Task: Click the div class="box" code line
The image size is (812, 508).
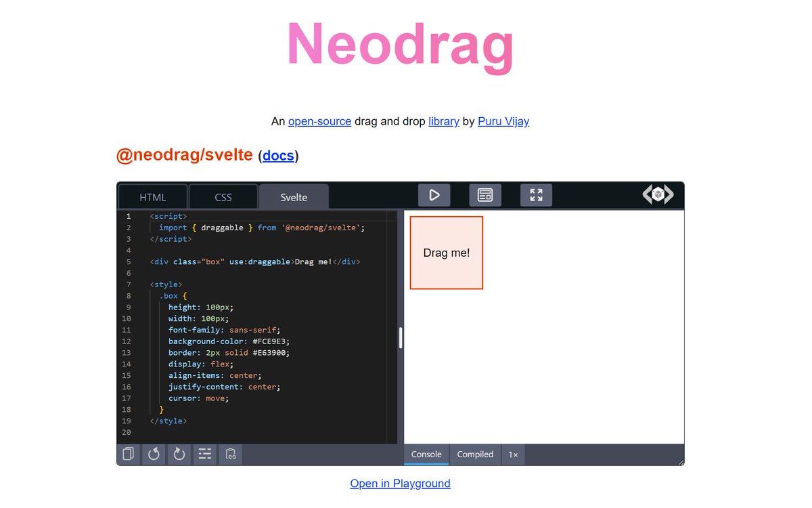Action: (x=255, y=261)
